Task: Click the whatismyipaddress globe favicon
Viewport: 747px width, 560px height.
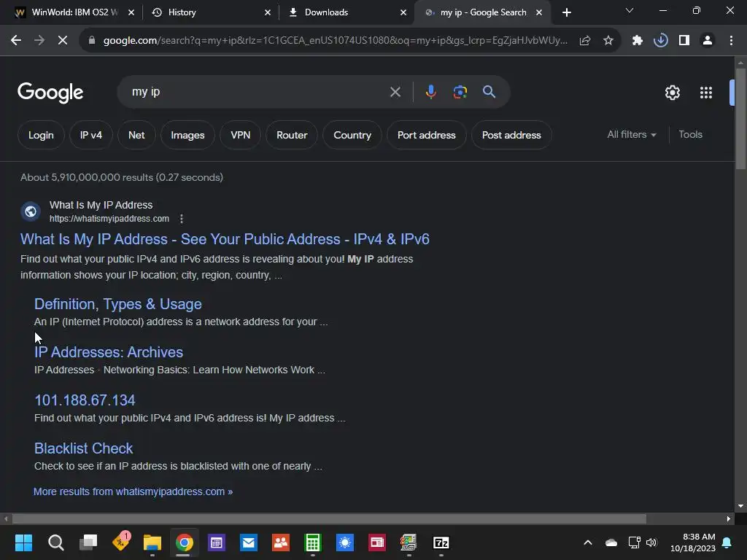Action: (31, 211)
